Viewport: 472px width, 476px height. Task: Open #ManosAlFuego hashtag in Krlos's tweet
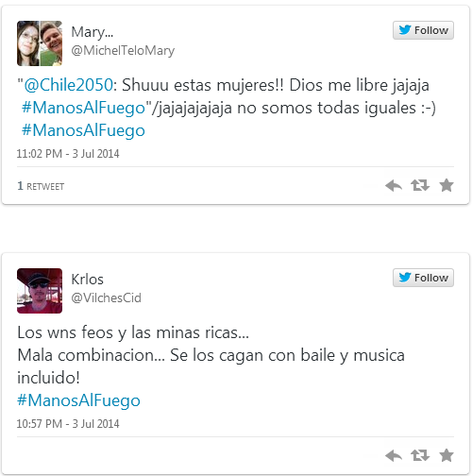78,400
